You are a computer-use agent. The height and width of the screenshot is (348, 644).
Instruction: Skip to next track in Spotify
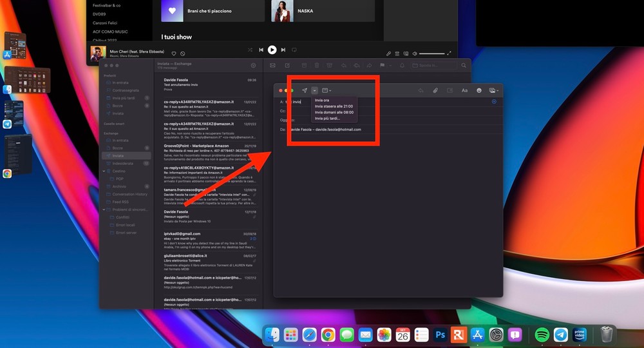pos(283,50)
